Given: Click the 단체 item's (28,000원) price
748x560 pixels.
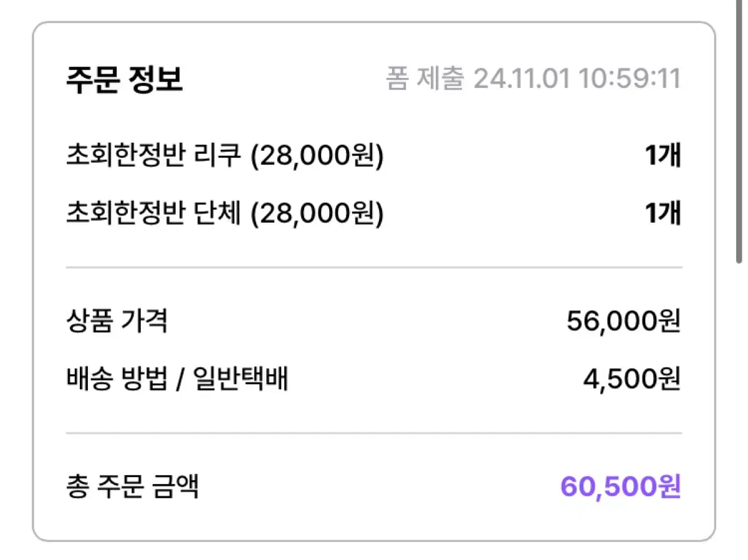Looking at the screenshot, I should 317,214.
